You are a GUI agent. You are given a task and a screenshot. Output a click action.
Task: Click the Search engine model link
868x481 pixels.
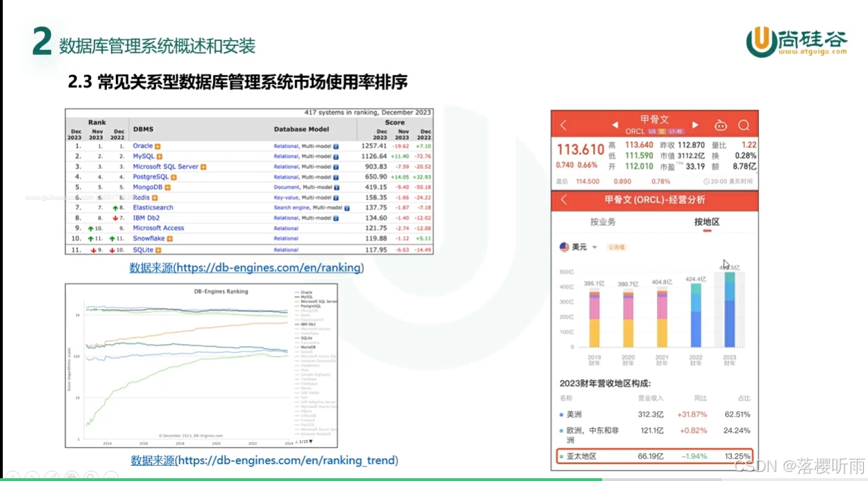pos(292,208)
